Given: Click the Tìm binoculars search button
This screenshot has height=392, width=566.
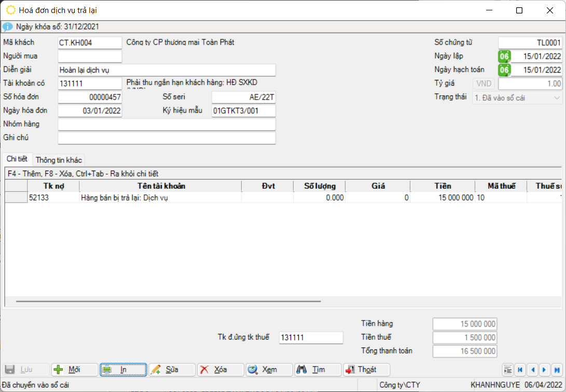Looking at the screenshot, I should (x=317, y=370).
